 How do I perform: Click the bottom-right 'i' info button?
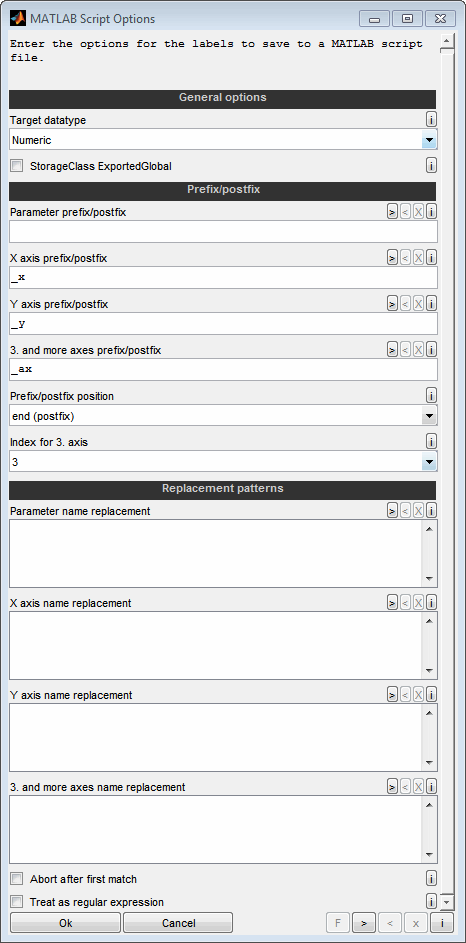tap(442, 923)
